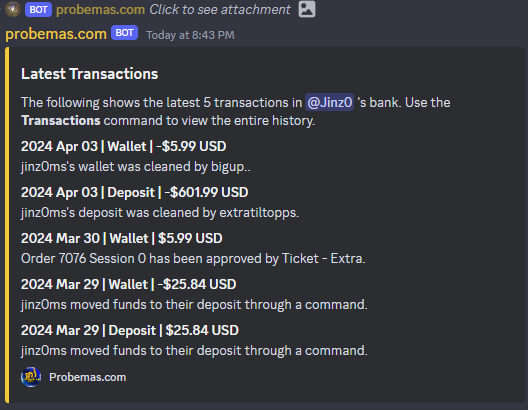This screenshot has height=410, width=528.
Task: Click 'Click to see attachment' text
Action: [x=220, y=9]
